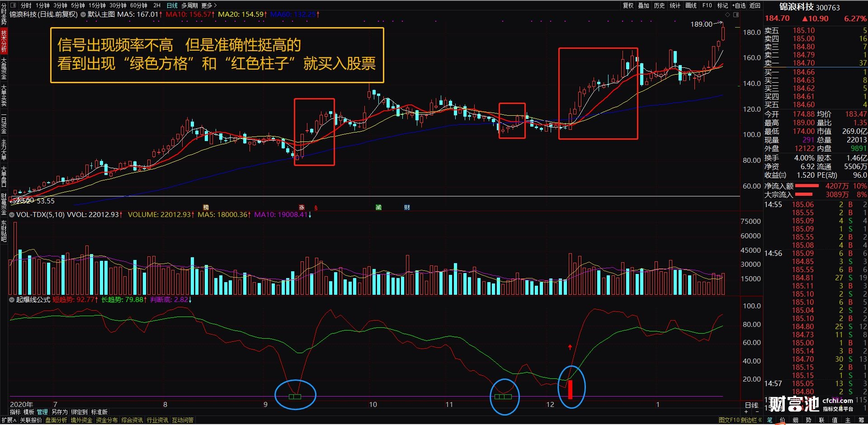Switch chart to 60分钟 period

pyautogui.click(x=139, y=5)
